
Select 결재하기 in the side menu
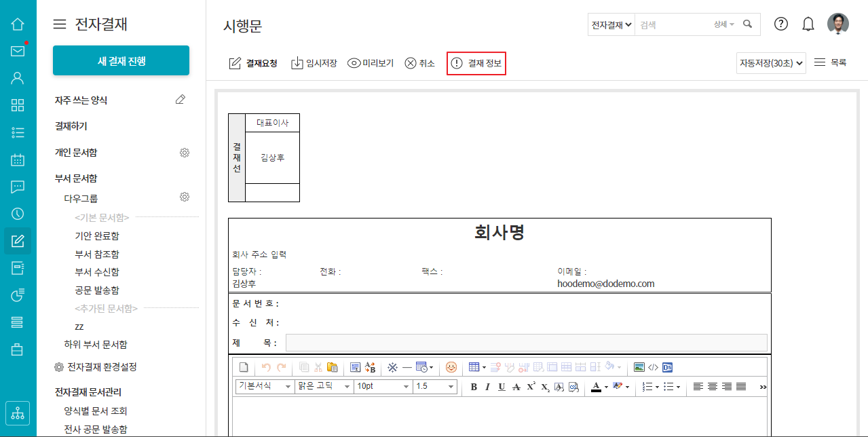[71, 126]
